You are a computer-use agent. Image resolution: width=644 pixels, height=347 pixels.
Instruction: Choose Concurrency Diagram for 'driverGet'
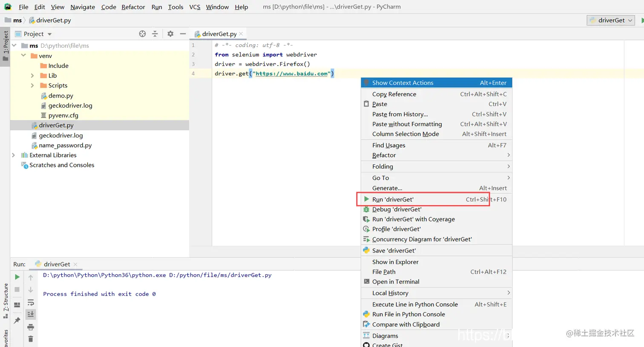tap(437, 239)
